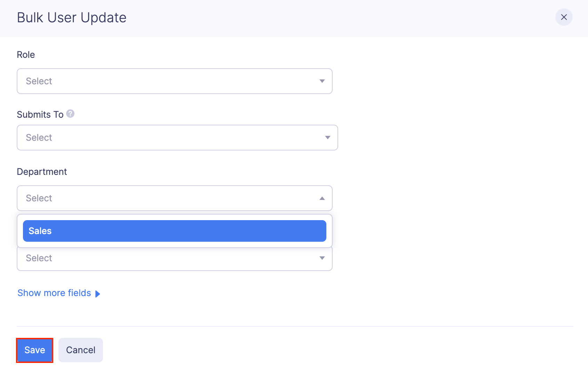Click the Role field label
The height and width of the screenshot is (372, 588).
tap(26, 55)
